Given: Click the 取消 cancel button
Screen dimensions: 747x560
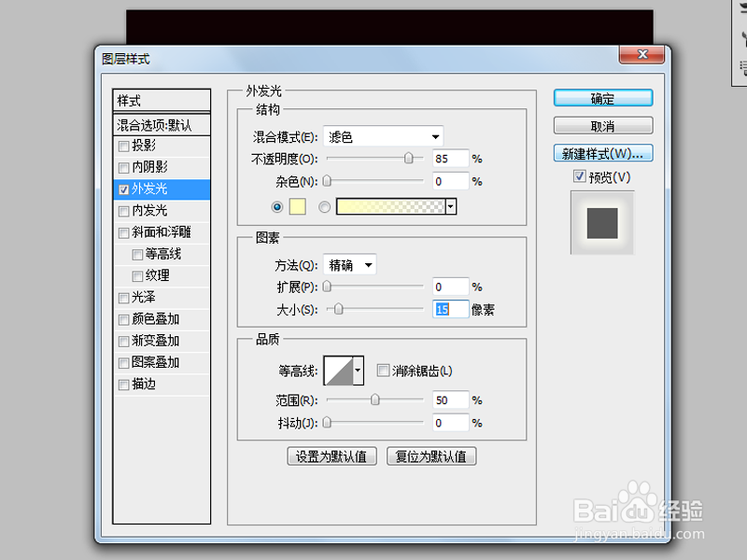Looking at the screenshot, I should (603, 126).
